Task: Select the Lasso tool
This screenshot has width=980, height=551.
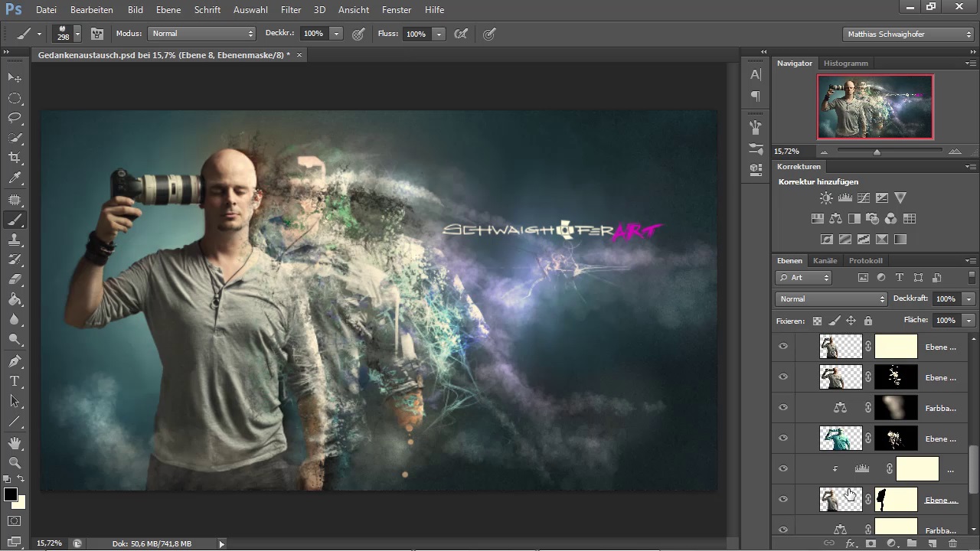Action: pos(15,118)
